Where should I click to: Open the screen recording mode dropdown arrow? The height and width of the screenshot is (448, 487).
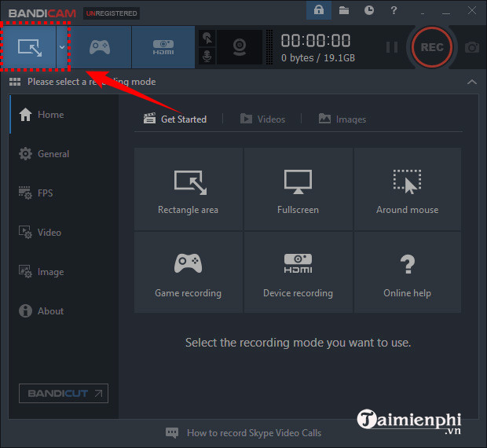click(x=62, y=47)
